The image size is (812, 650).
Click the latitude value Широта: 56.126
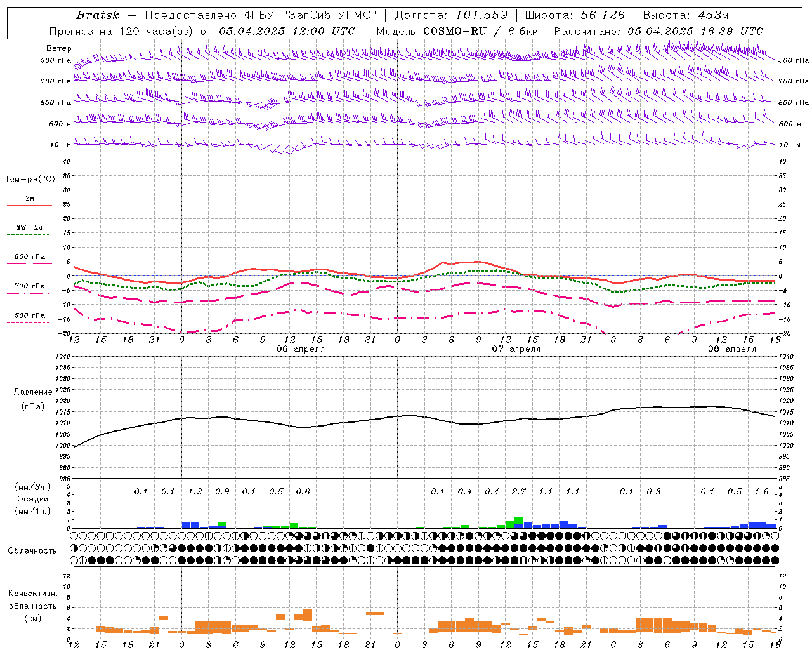(x=575, y=15)
